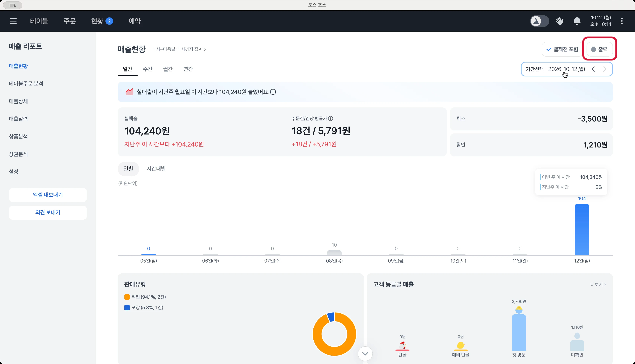
Task: Go to next date with right chevron
Action: (605, 69)
